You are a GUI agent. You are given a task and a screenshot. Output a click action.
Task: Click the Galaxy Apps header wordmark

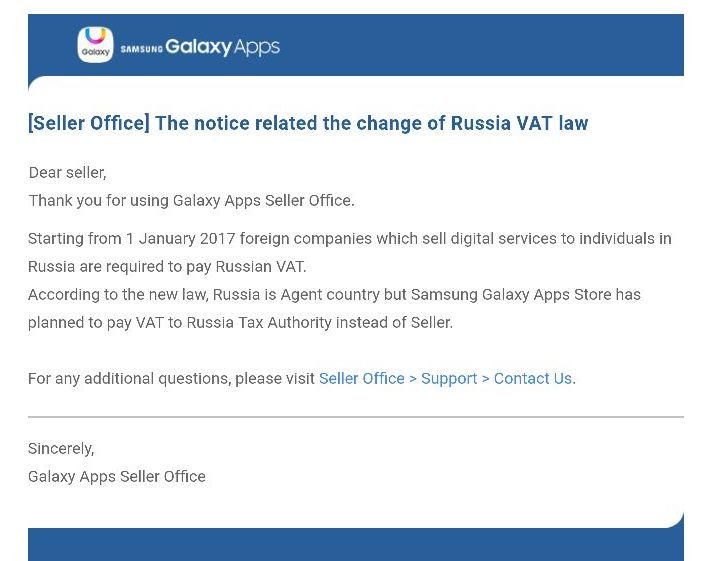(x=222, y=46)
